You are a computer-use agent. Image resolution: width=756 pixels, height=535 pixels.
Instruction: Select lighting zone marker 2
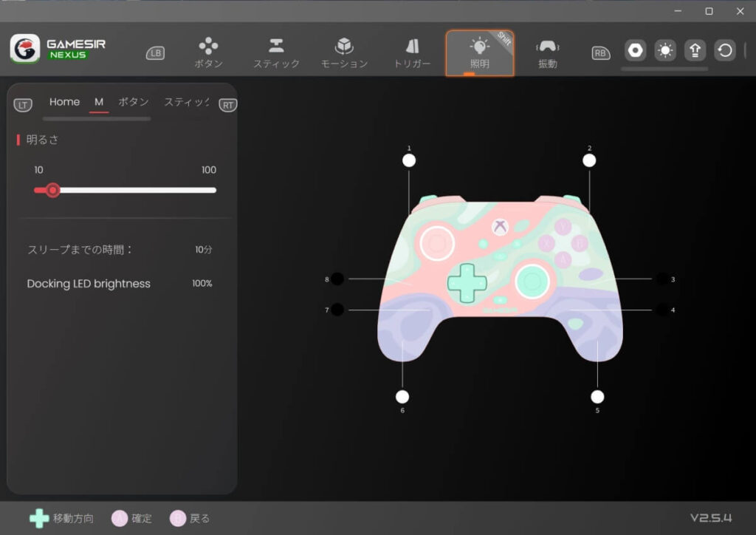click(589, 160)
